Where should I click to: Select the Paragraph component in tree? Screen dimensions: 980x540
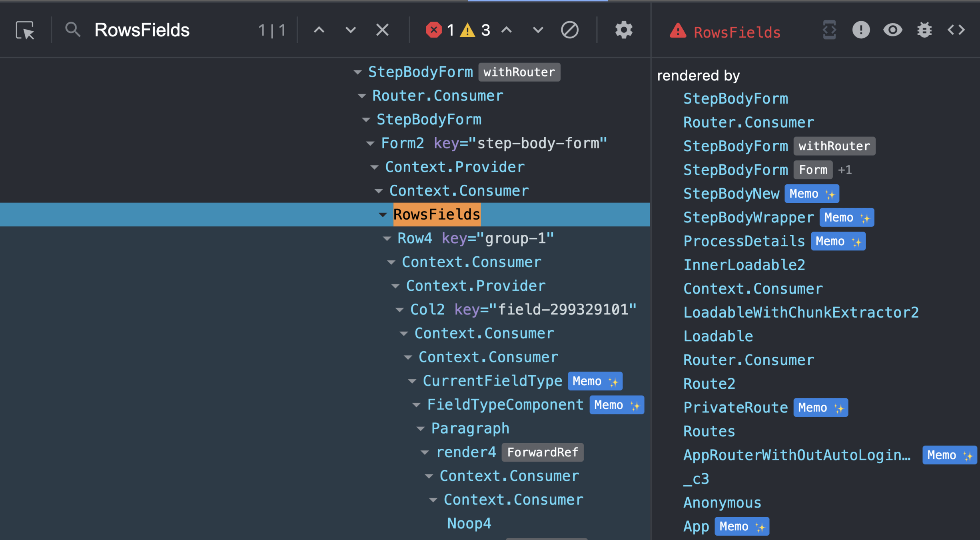pyautogui.click(x=470, y=428)
